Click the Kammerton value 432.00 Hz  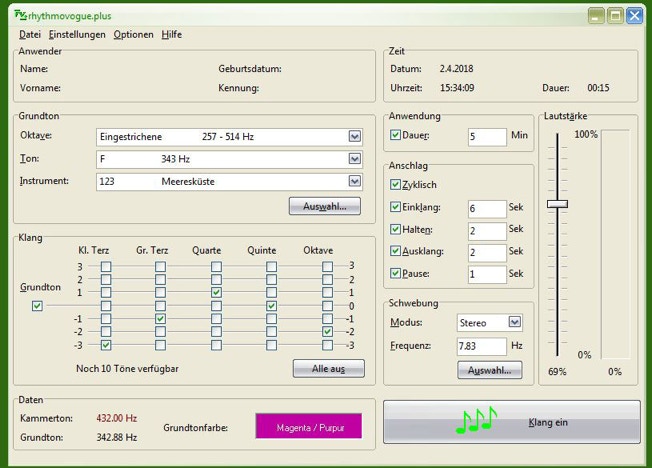pos(117,418)
